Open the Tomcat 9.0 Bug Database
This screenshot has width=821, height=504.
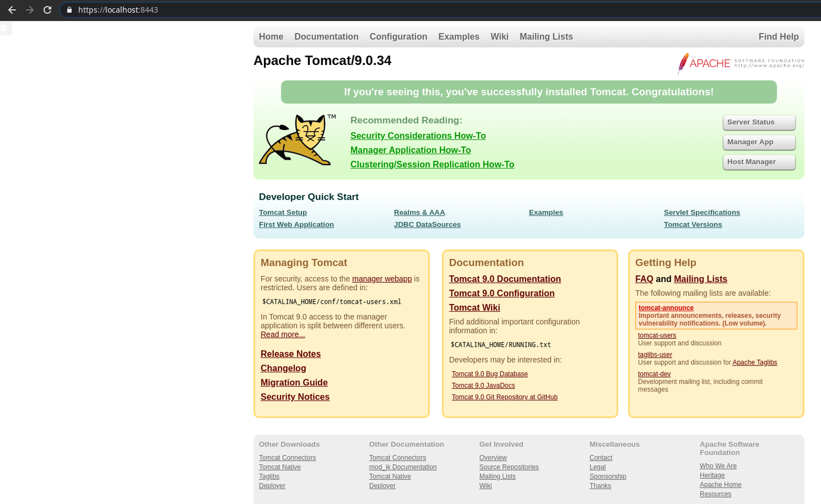pyautogui.click(x=489, y=373)
